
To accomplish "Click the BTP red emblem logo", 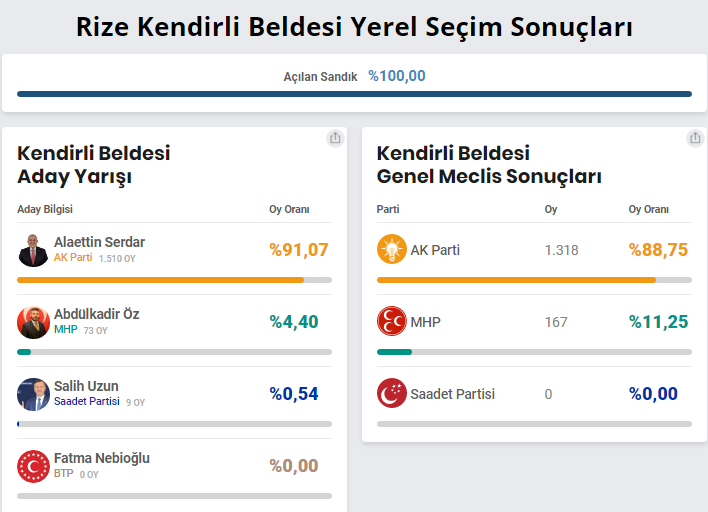I will point(33,466).
